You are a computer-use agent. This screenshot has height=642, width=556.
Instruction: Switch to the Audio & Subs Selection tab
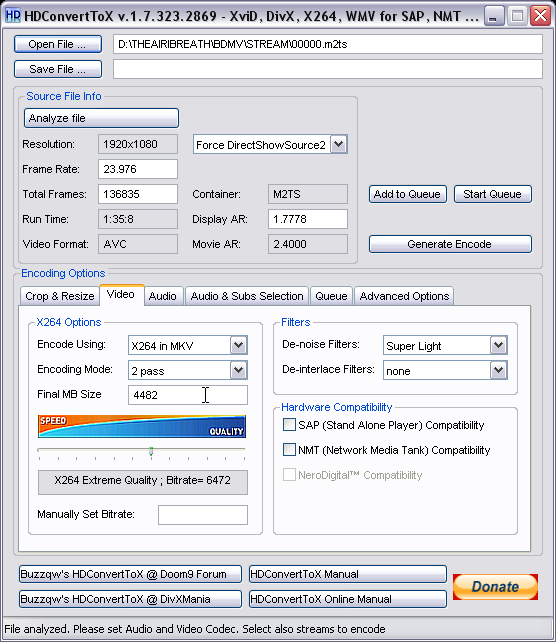click(x=247, y=296)
